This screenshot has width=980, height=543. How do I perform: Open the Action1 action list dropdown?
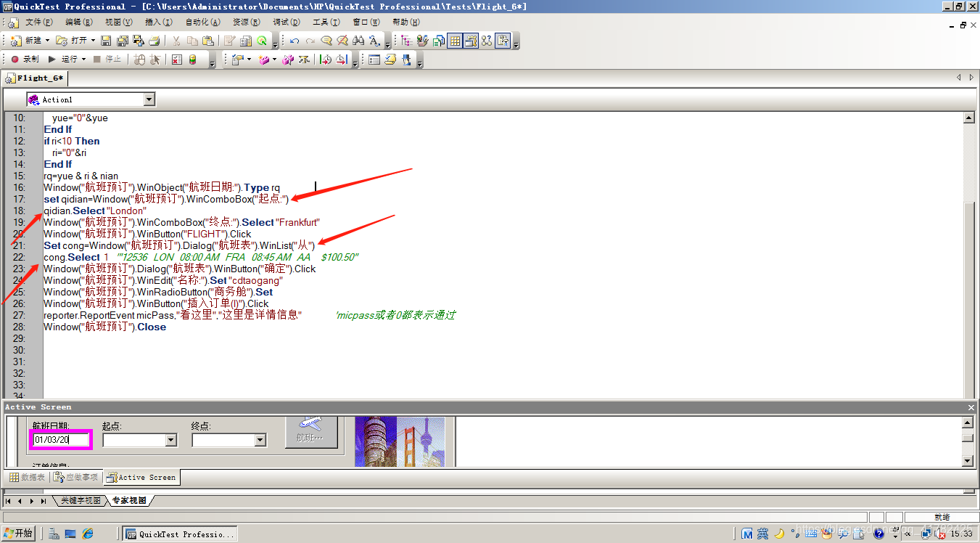149,99
